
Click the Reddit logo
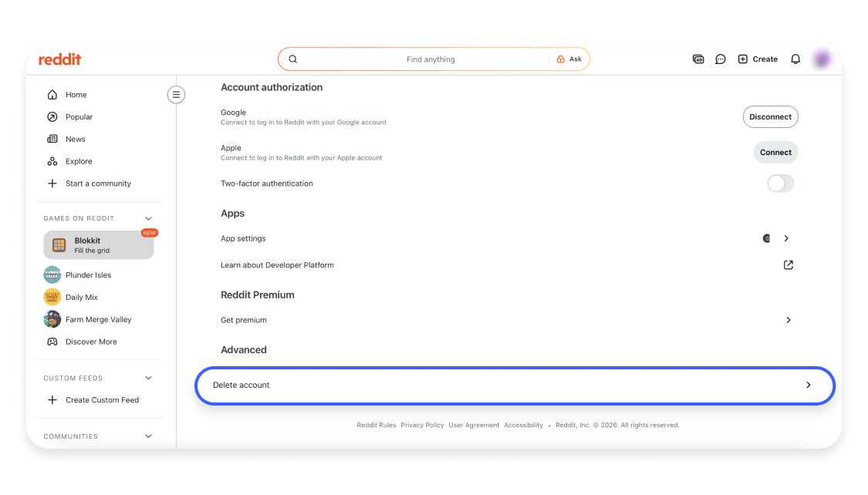(x=59, y=59)
